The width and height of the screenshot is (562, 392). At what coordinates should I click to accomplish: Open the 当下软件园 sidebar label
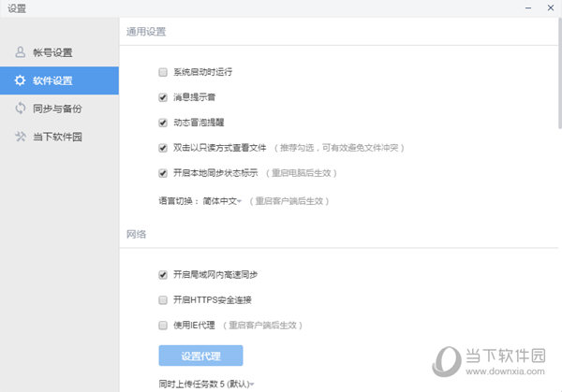pyautogui.click(x=57, y=137)
